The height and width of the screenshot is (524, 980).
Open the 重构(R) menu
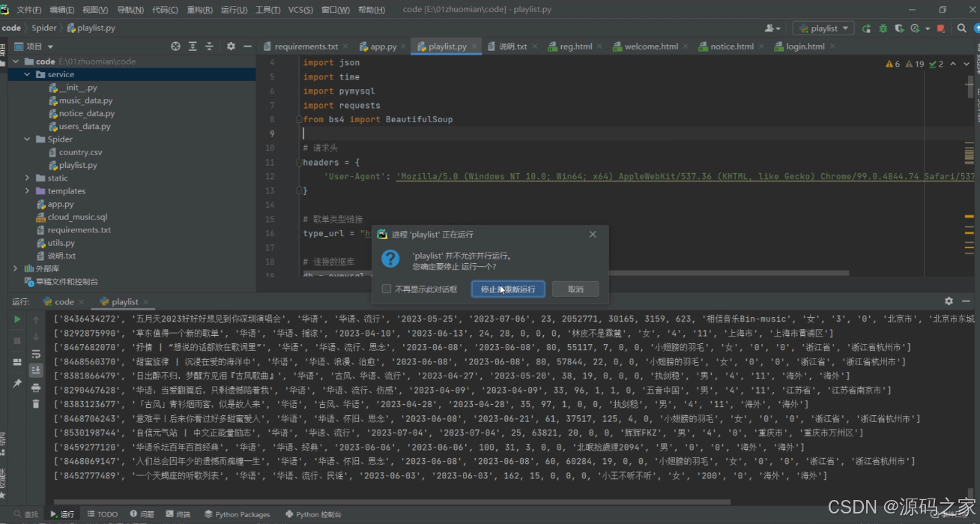click(199, 10)
